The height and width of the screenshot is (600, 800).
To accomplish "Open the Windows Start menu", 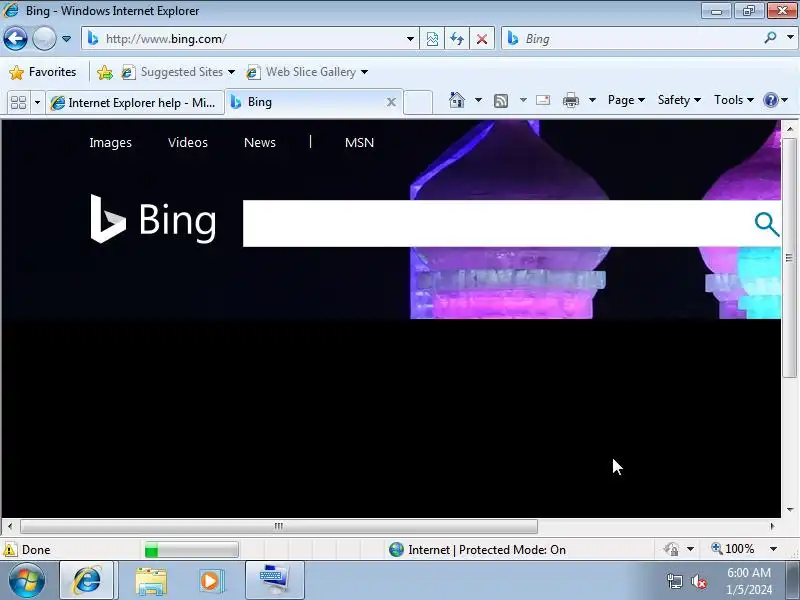I will click(x=27, y=581).
